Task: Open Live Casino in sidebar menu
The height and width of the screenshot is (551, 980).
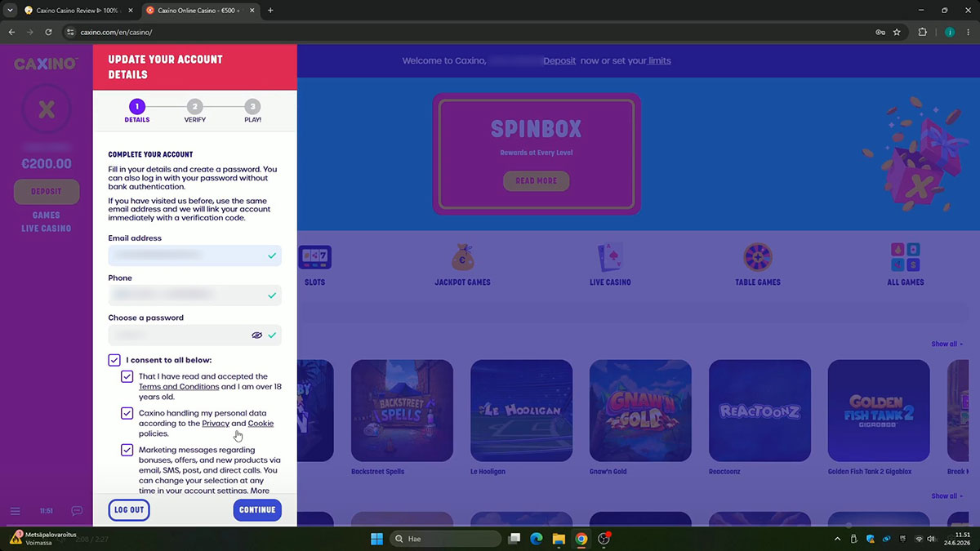Action: (47, 229)
